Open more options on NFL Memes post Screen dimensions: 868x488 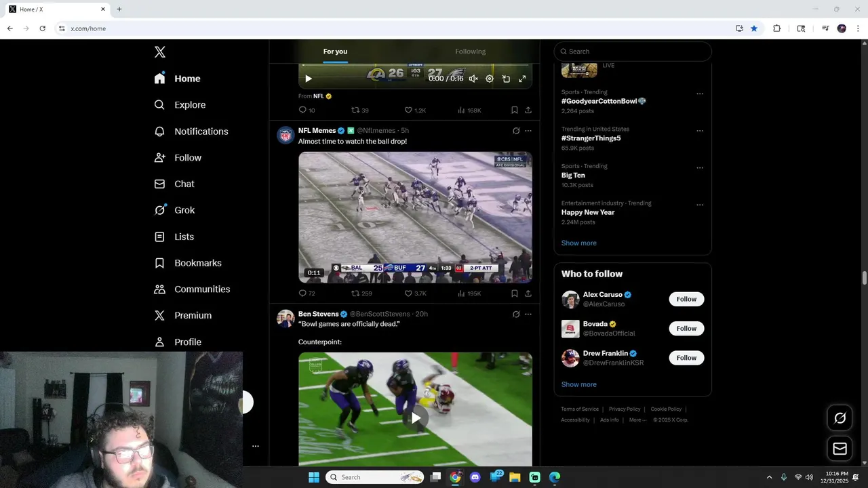(x=528, y=131)
